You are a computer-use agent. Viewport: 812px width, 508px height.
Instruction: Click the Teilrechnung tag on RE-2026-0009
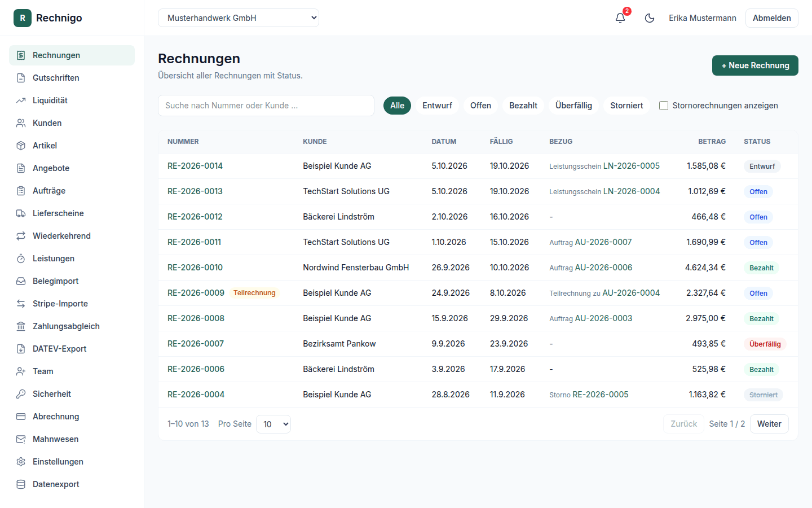(254, 293)
